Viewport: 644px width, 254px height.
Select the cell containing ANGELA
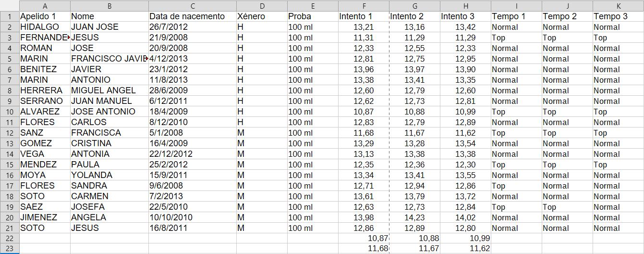pos(109,217)
